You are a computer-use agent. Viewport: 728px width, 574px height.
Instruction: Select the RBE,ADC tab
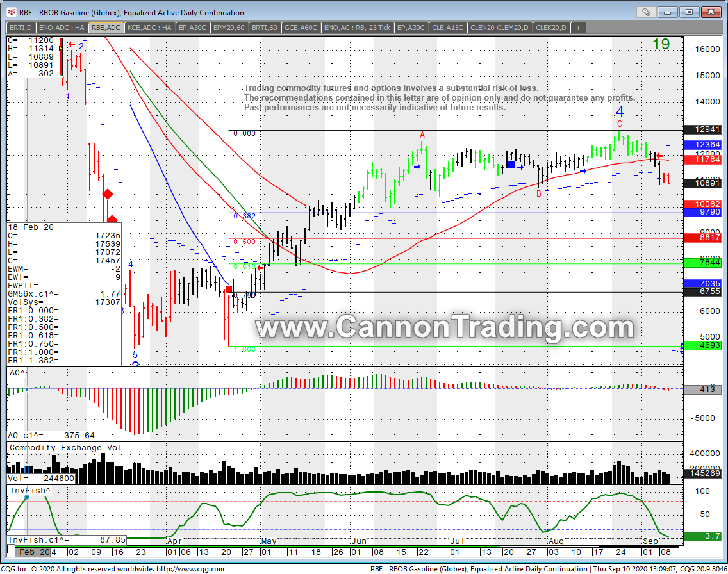point(106,28)
